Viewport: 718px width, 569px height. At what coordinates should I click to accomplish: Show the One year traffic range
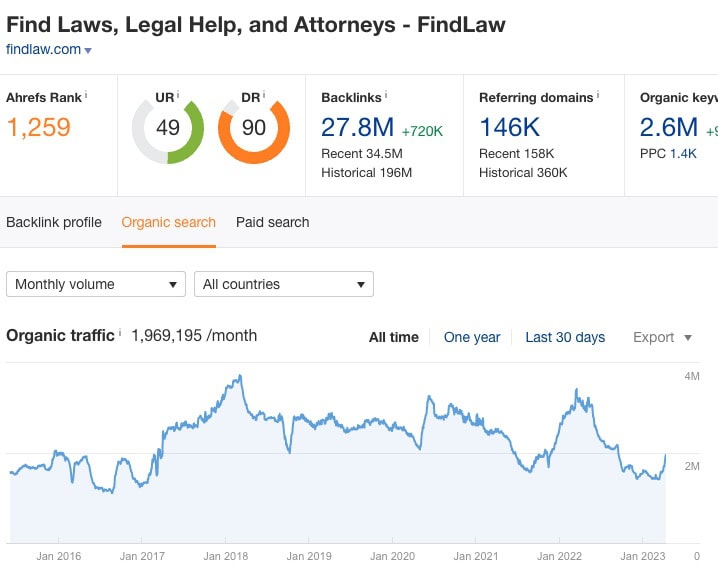pyautogui.click(x=472, y=337)
